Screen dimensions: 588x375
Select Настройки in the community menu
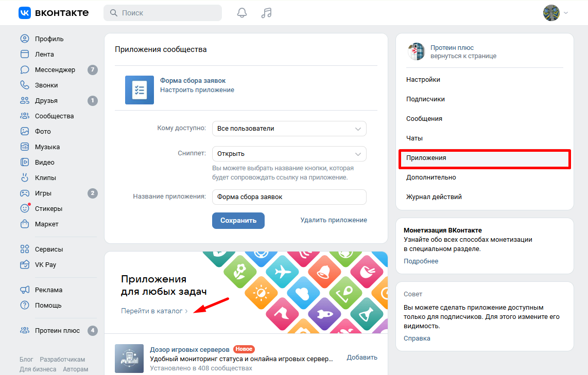tap(423, 80)
